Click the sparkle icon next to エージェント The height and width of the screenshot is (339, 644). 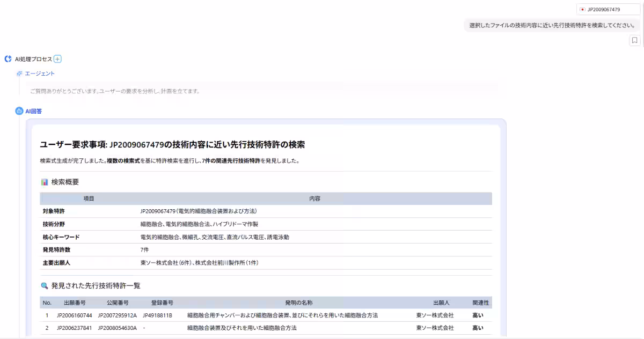(x=19, y=73)
